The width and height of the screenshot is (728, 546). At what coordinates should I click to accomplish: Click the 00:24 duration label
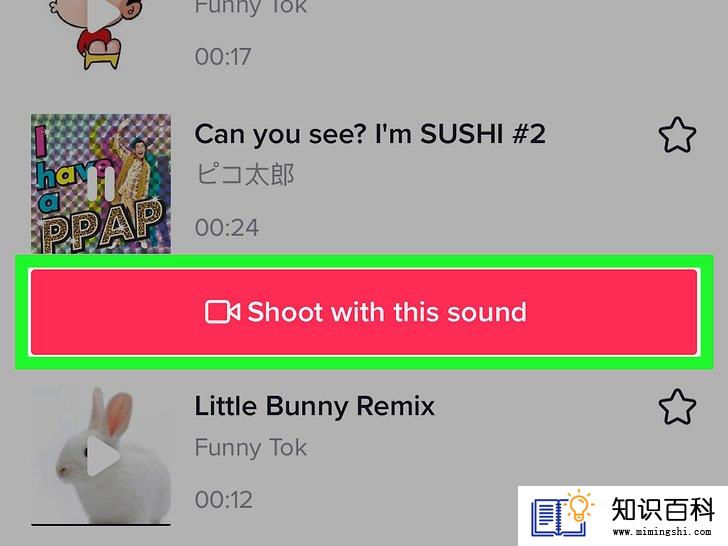(227, 228)
